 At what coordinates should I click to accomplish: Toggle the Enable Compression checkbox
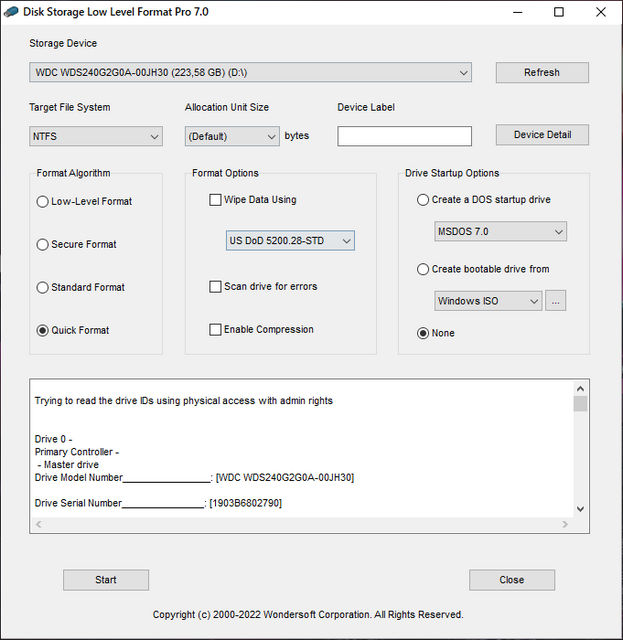(215, 330)
